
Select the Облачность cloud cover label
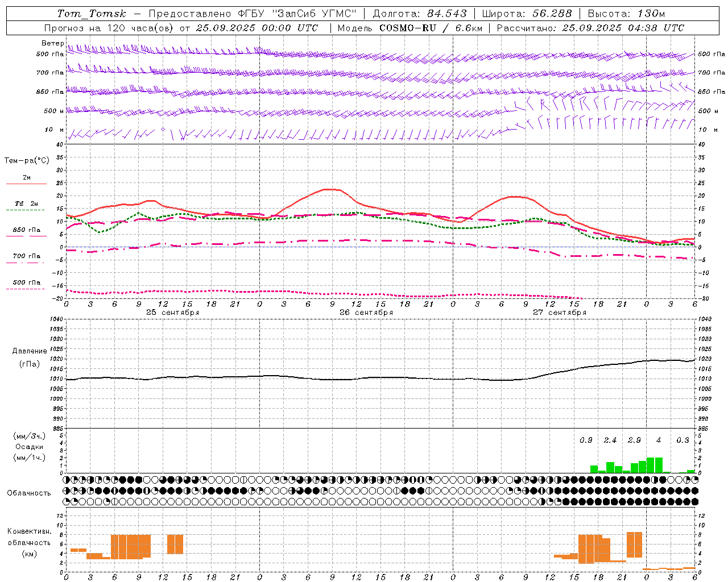pos(29,493)
